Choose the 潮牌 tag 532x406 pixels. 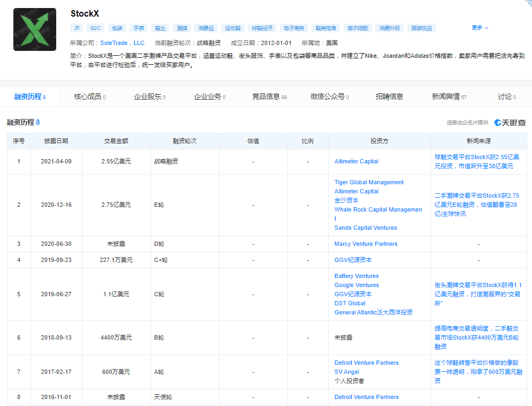[x=182, y=28]
